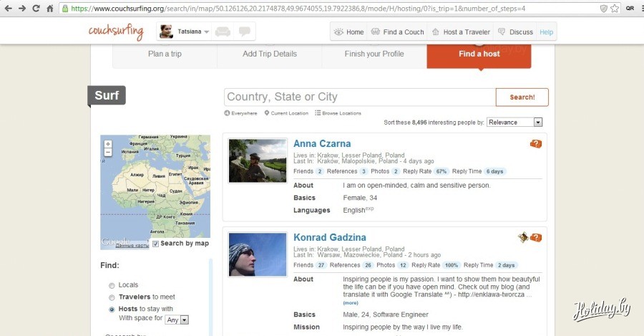Select the Travelers to meet radio option

coord(112,297)
